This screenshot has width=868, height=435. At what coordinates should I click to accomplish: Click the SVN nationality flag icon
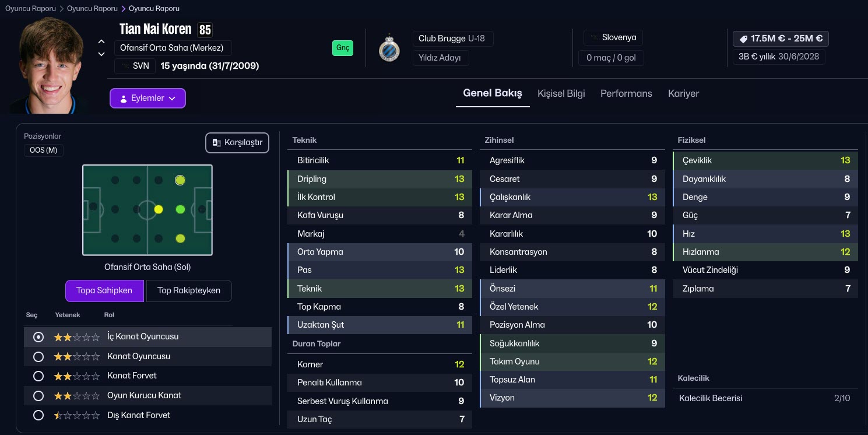tap(125, 66)
